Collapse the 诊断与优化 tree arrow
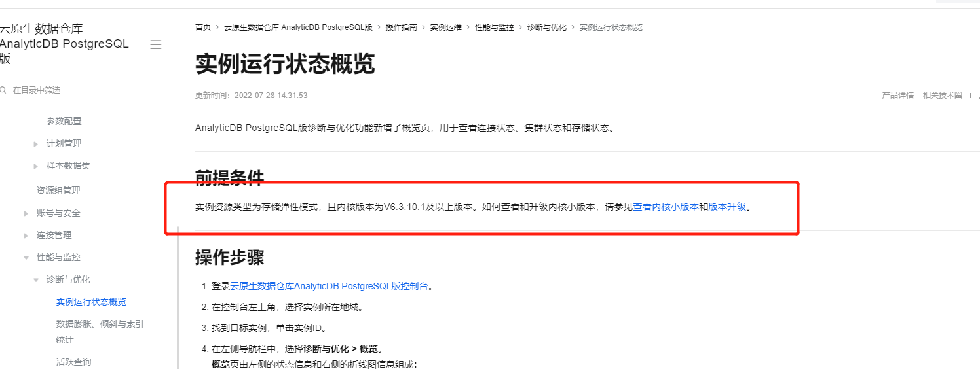980x369 pixels. pos(36,280)
